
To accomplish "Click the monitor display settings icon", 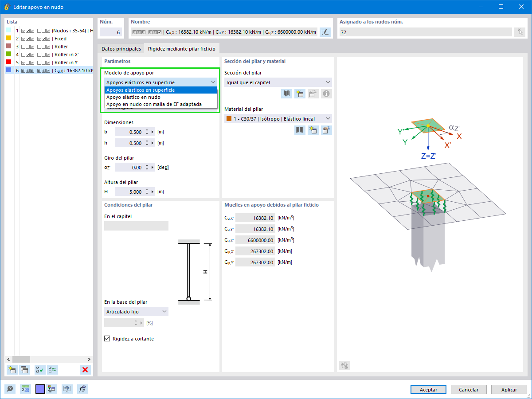I will 67,389.
